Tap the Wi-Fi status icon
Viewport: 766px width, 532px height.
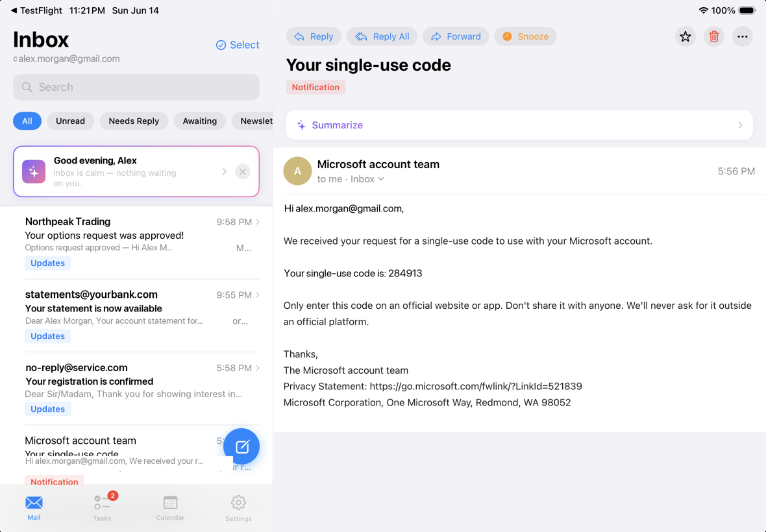(x=704, y=10)
